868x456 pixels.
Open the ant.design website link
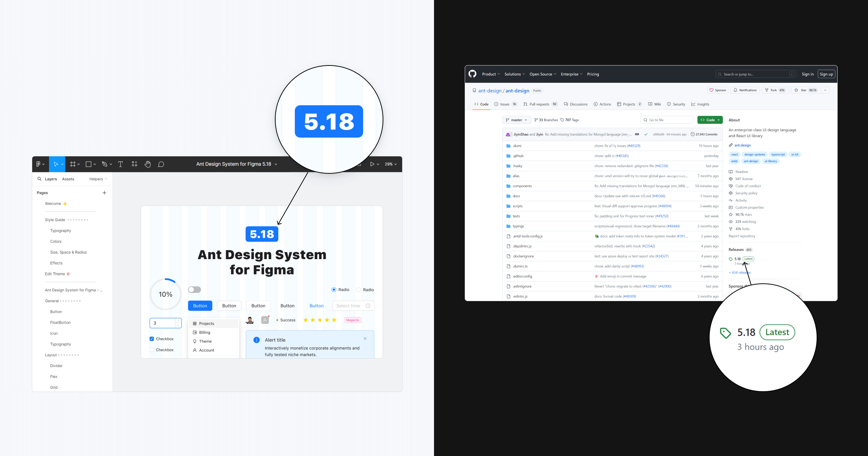(x=743, y=145)
